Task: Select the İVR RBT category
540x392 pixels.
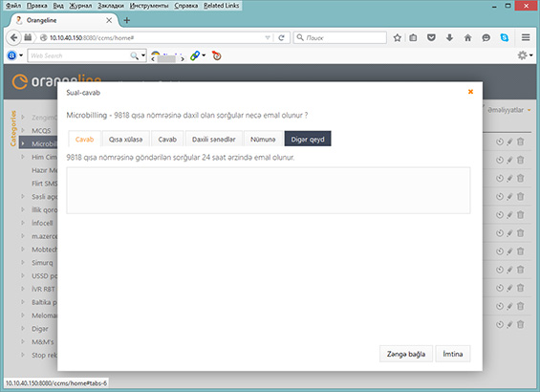Action: 43,289
